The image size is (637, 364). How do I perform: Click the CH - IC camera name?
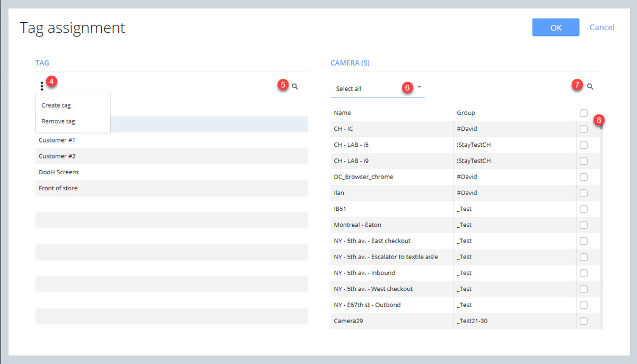tap(343, 129)
